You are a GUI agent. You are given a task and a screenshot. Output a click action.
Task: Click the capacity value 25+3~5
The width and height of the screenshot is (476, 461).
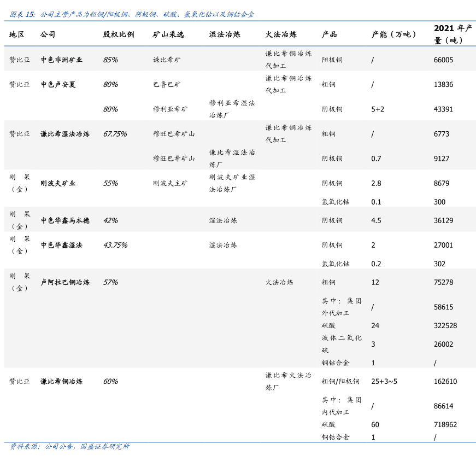coord(384,381)
